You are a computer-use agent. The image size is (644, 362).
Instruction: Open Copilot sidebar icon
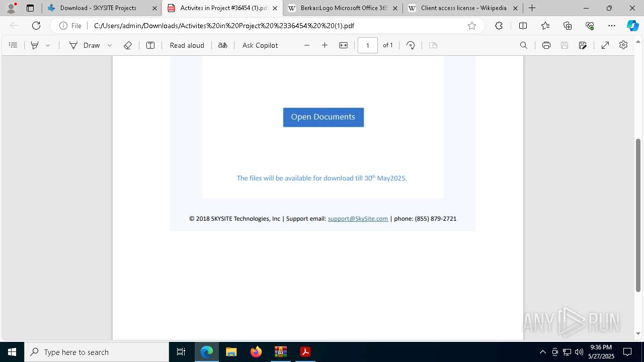633,26
